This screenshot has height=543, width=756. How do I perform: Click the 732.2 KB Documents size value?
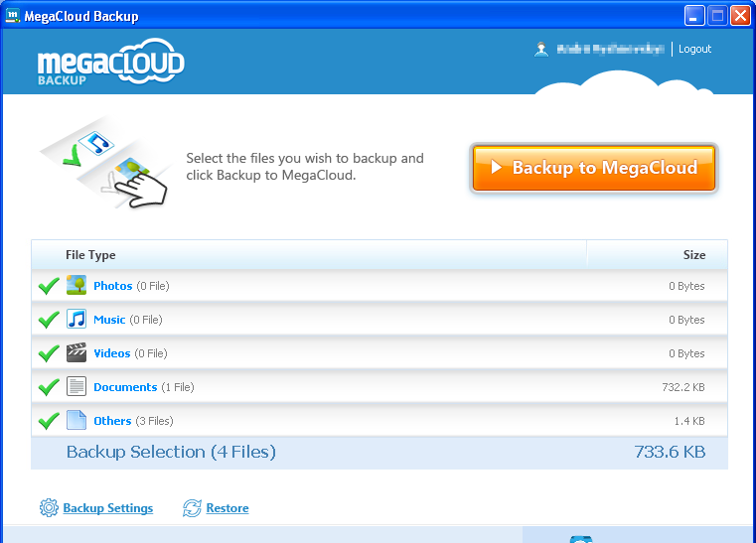[683, 387]
